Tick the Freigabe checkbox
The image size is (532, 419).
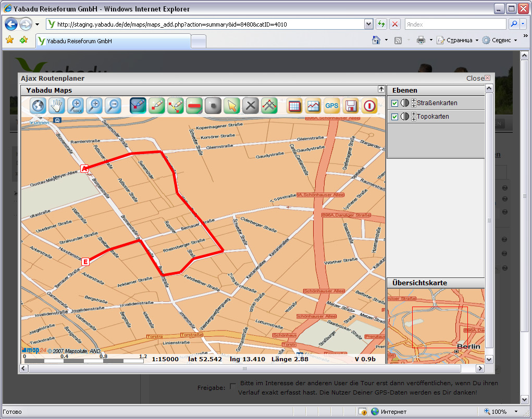(x=233, y=386)
